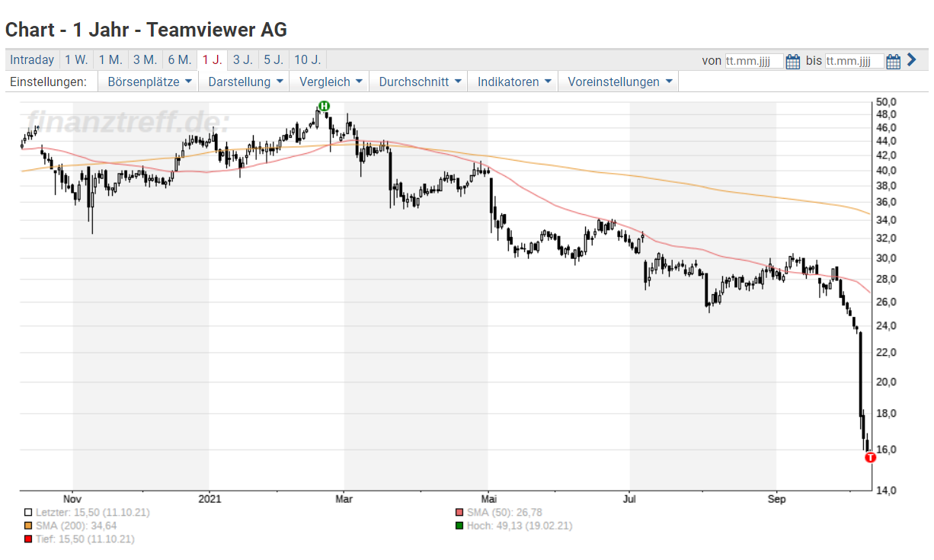The image size is (934, 560).
Task: Click the green H high marker
Action: pos(324,106)
